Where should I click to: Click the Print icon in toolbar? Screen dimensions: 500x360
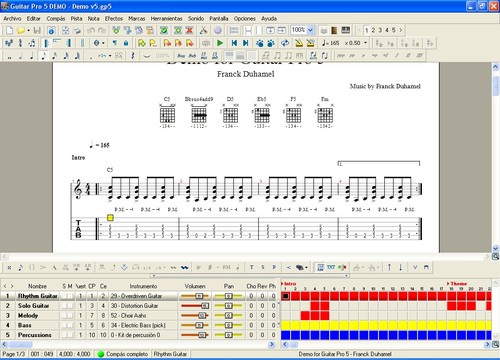(77, 31)
